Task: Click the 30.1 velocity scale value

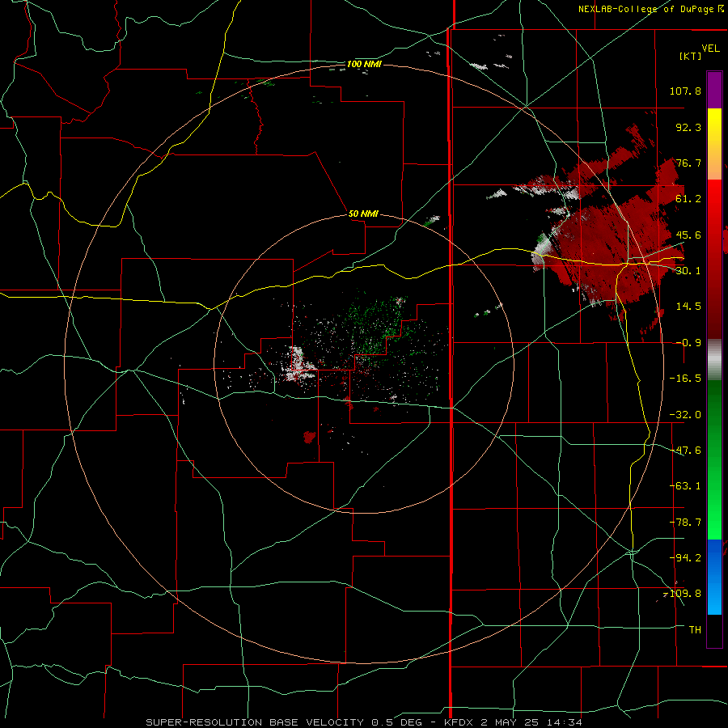Action: [x=688, y=271]
